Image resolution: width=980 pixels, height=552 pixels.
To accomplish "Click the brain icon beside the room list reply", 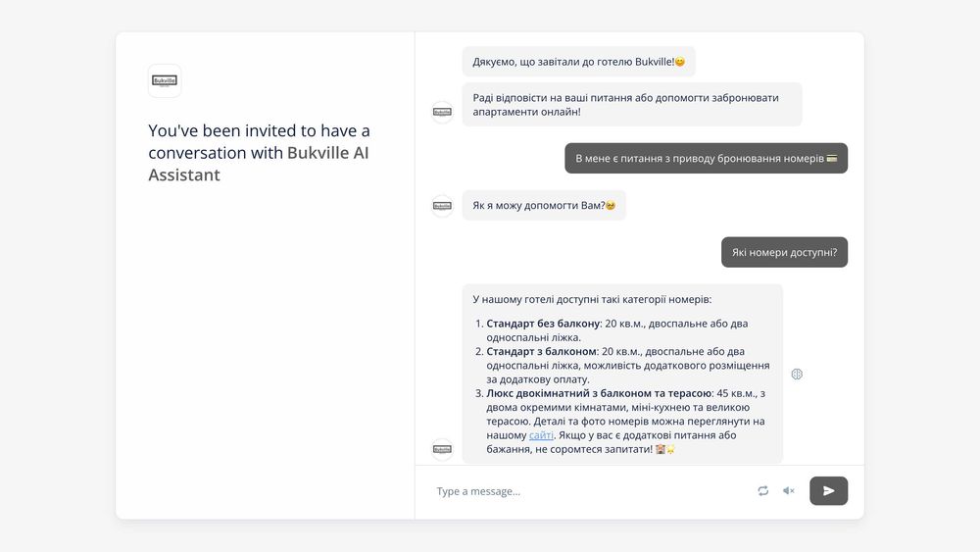I will (797, 374).
